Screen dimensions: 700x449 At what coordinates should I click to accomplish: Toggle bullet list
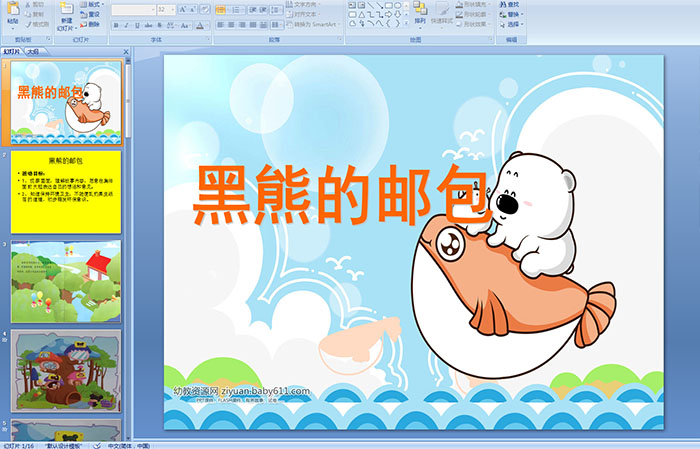coord(222,10)
